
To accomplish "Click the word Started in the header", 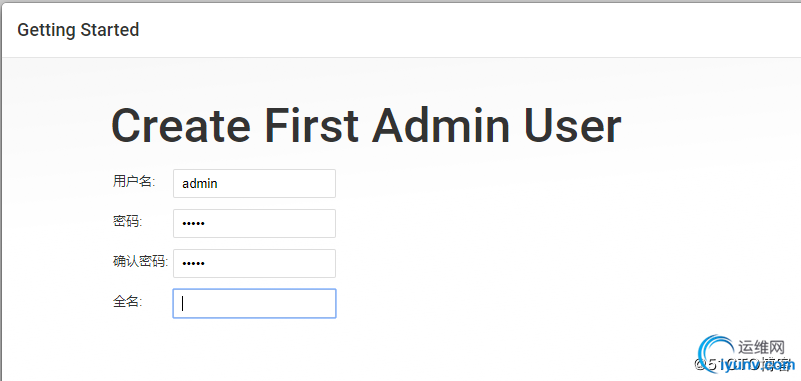I will [109, 30].
